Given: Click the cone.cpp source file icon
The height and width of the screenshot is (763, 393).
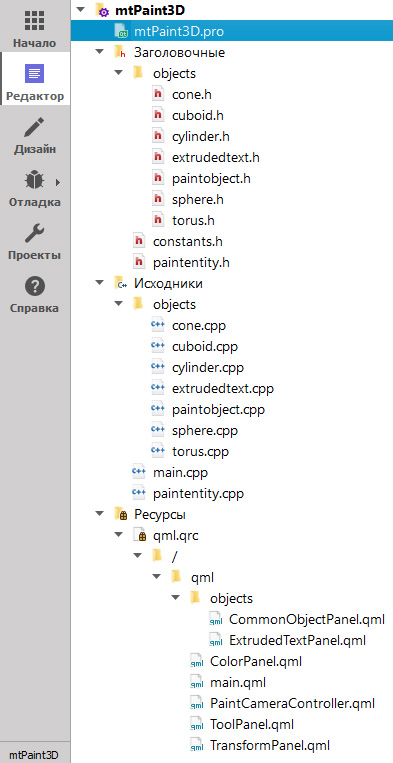Looking at the screenshot, I should [158, 325].
